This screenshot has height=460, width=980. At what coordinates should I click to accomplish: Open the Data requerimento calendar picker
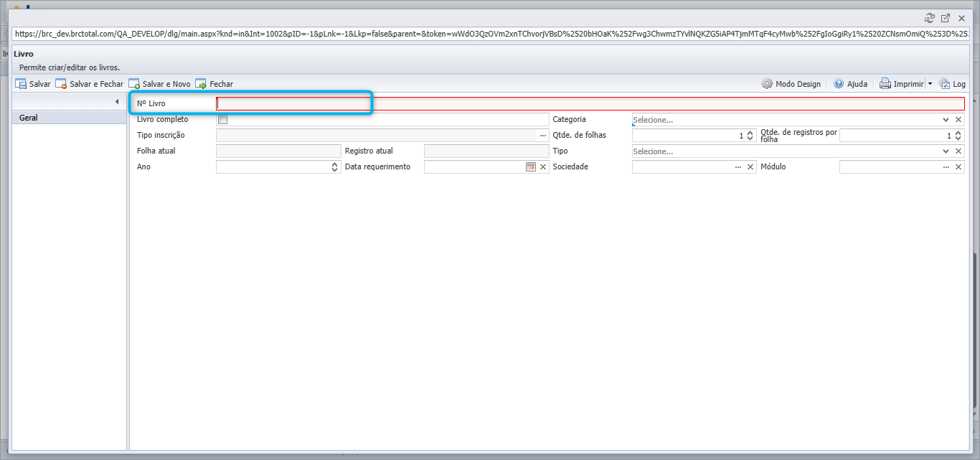pyautogui.click(x=531, y=167)
